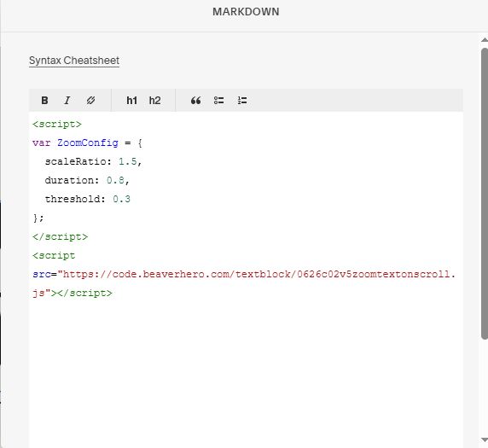Click the vertical scrollbar thumb

[x=485, y=193]
